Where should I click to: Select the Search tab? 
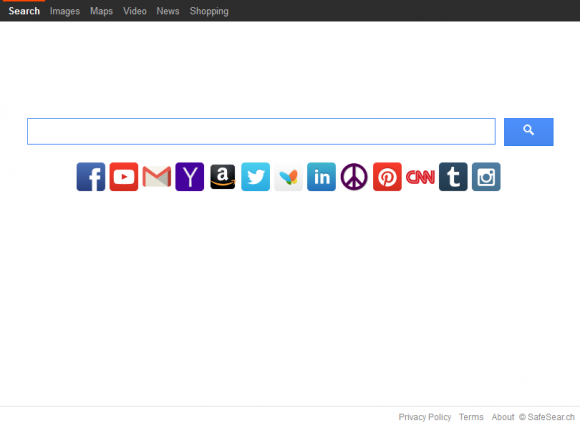tap(24, 11)
